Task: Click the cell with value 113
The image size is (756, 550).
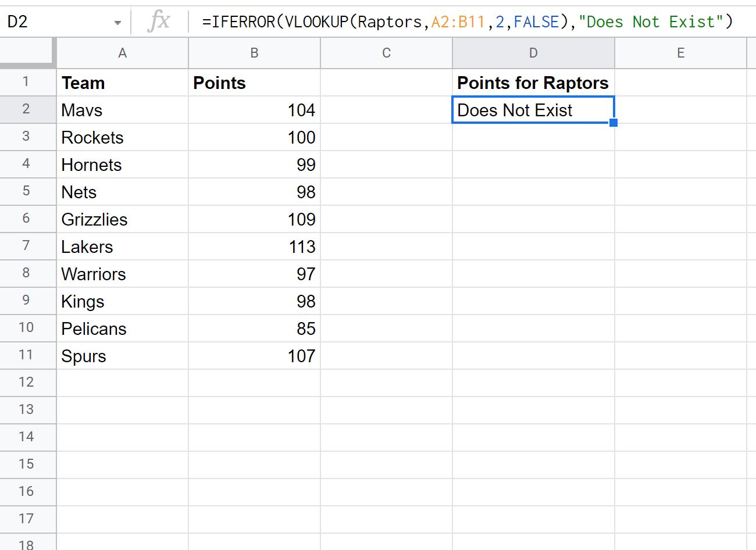Action: [x=254, y=247]
